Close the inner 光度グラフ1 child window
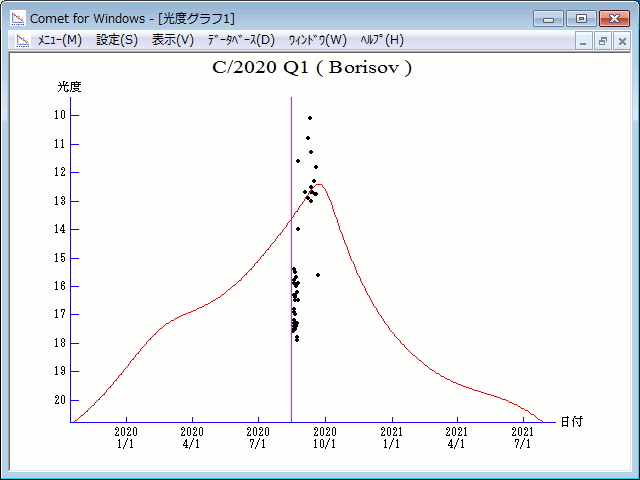Image resolution: width=640 pixels, height=480 pixels. point(622,41)
